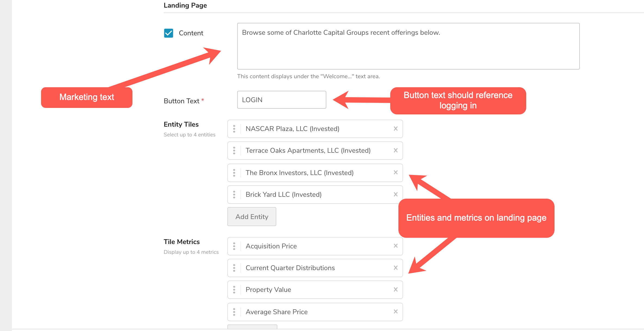Uncheck the Content checkbox

point(169,33)
